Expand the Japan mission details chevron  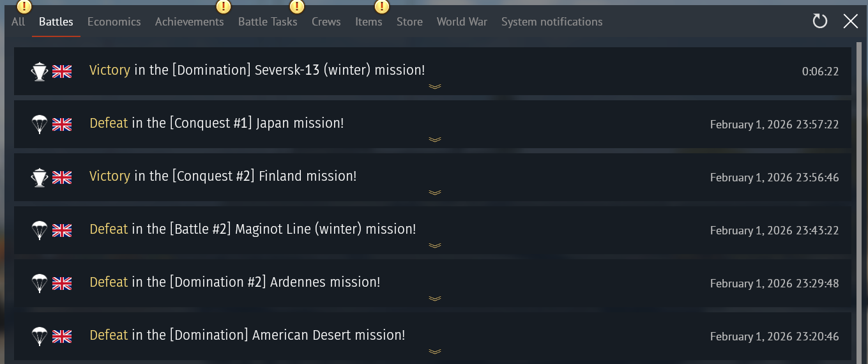click(435, 140)
